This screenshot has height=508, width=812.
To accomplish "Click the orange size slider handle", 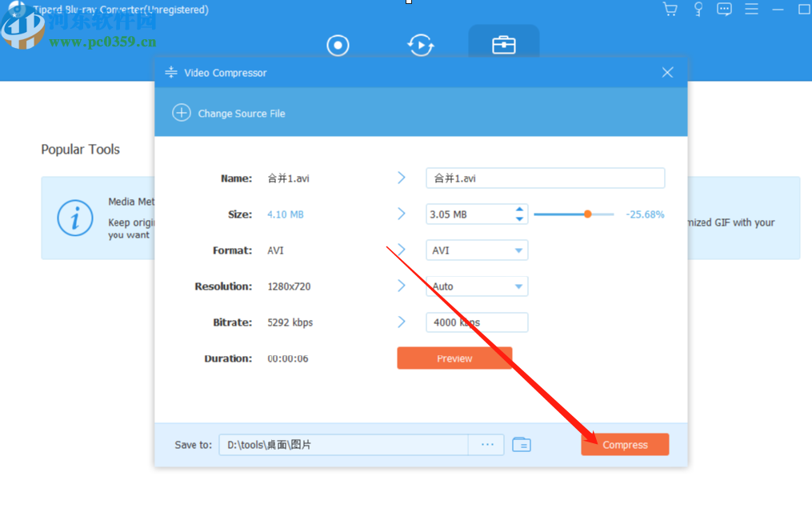I will [588, 214].
